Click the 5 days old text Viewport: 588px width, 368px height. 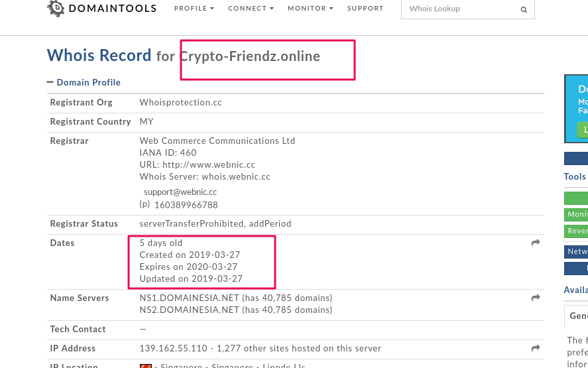[x=161, y=243]
